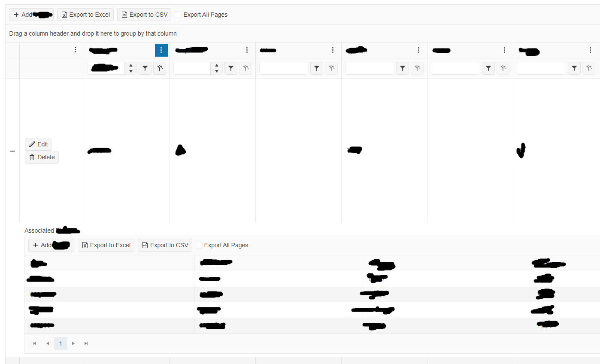
Task: Open column menu of the second data column
Action: pos(247,50)
